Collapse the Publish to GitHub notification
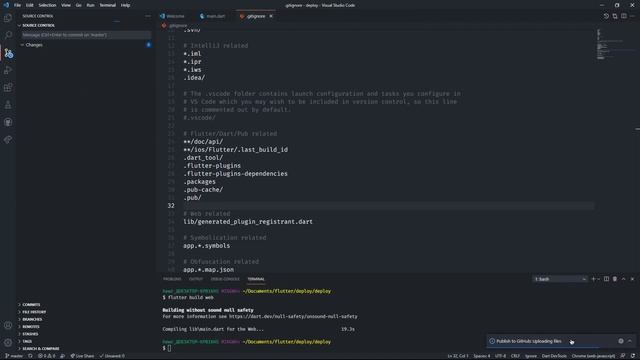This screenshot has width=640, height=360. [630, 341]
